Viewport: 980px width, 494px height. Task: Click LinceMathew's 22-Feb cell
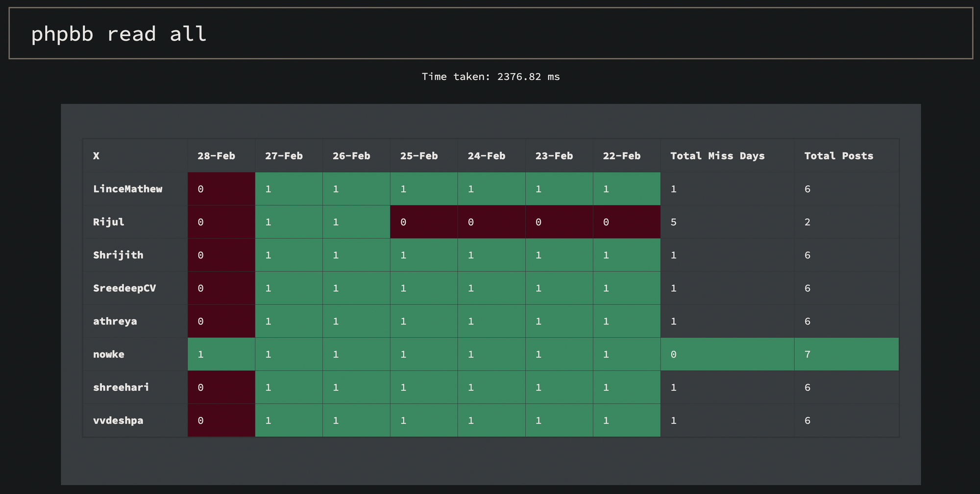[x=627, y=189]
